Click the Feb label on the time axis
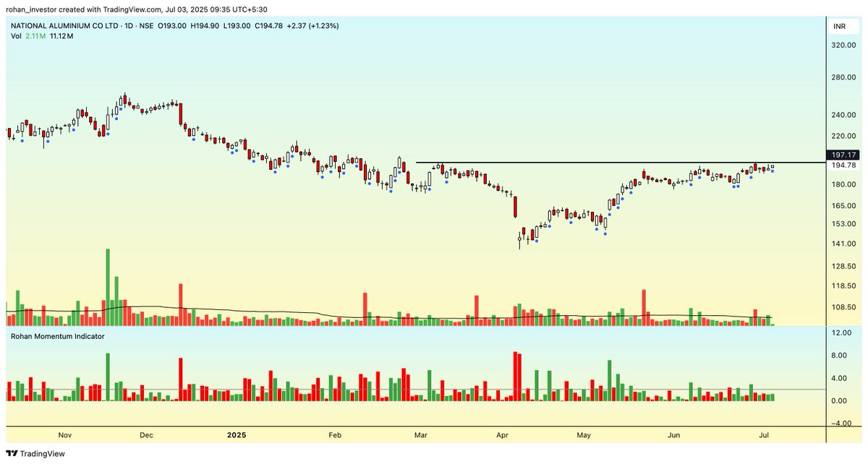 point(335,435)
